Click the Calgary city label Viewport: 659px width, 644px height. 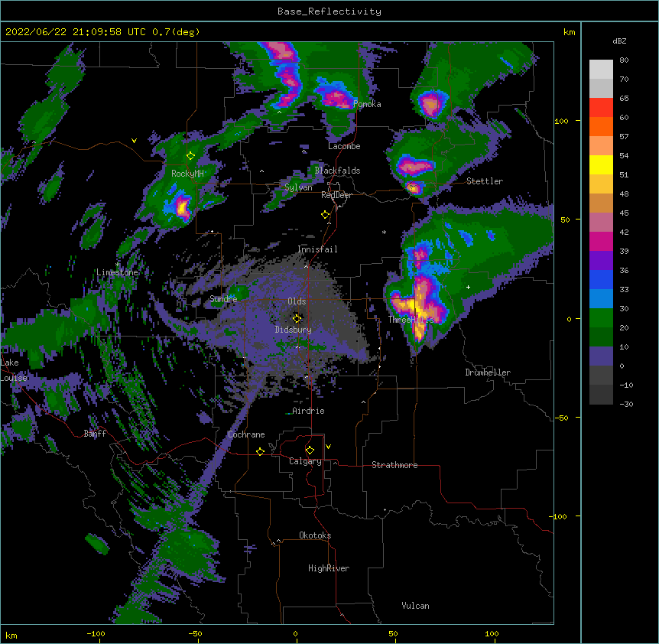click(306, 461)
